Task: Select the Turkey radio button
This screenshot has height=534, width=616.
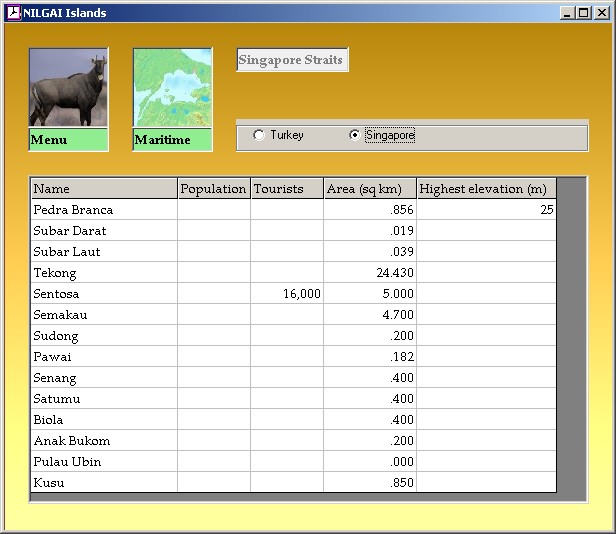Action: [x=259, y=135]
